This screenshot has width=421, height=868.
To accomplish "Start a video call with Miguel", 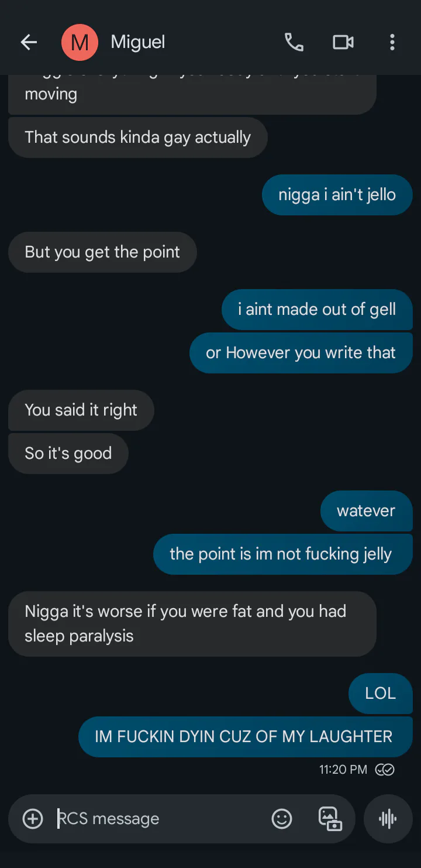I will point(343,42).
